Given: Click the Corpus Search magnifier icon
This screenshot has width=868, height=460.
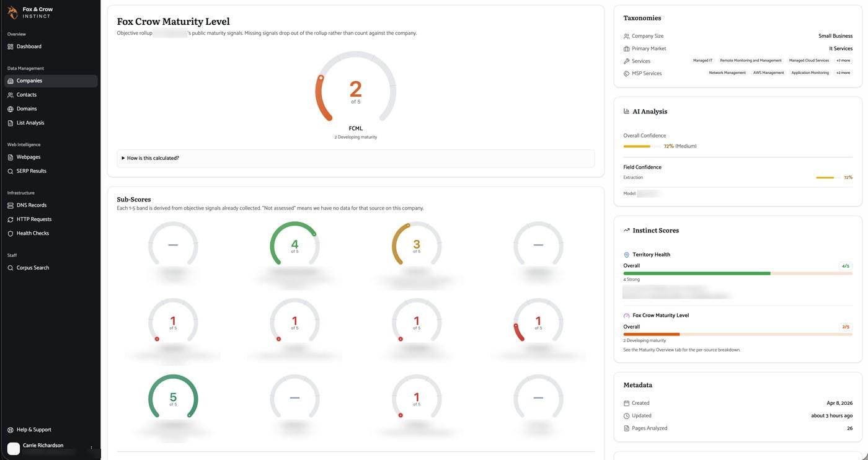Looking at the screenshot, I should click(x=11, y=268).
